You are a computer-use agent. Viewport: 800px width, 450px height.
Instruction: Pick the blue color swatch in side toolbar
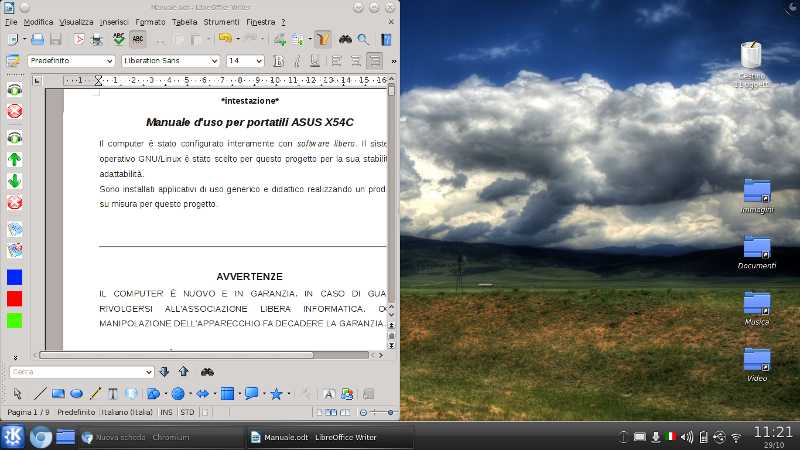[x=15, y=277]
